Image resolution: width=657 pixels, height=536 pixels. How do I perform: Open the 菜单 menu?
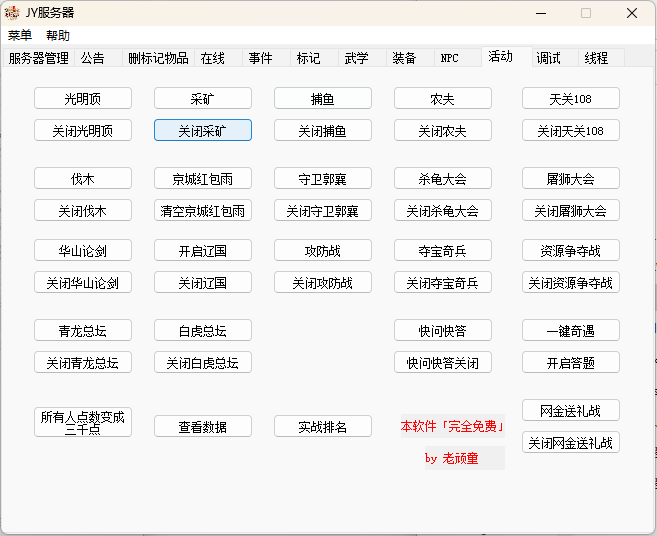(x=20, y=35)
